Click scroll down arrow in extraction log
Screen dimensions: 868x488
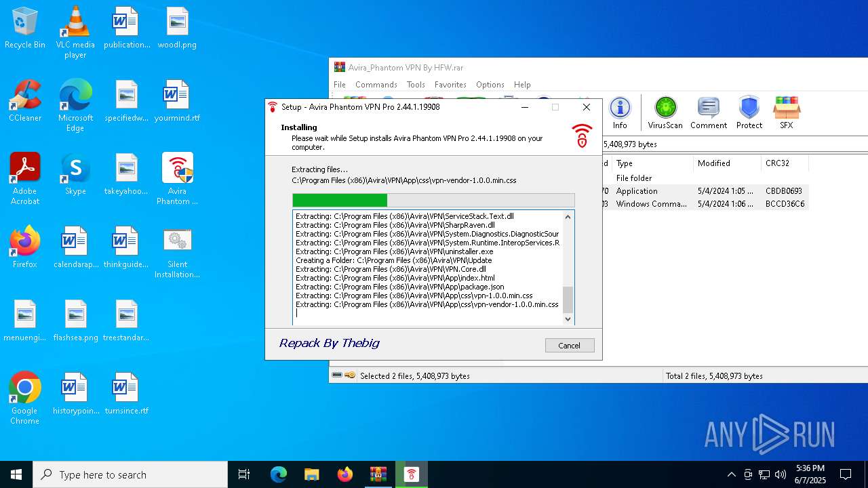(x=568, y=319)
